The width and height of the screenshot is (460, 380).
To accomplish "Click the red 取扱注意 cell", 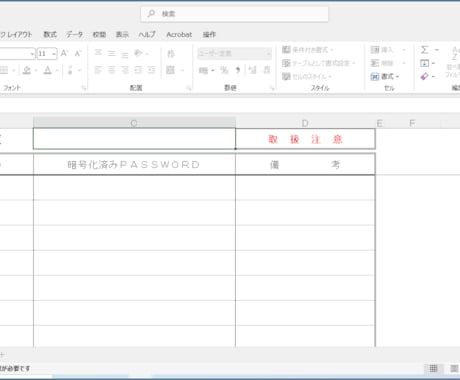I will click(x=305, y=139).
